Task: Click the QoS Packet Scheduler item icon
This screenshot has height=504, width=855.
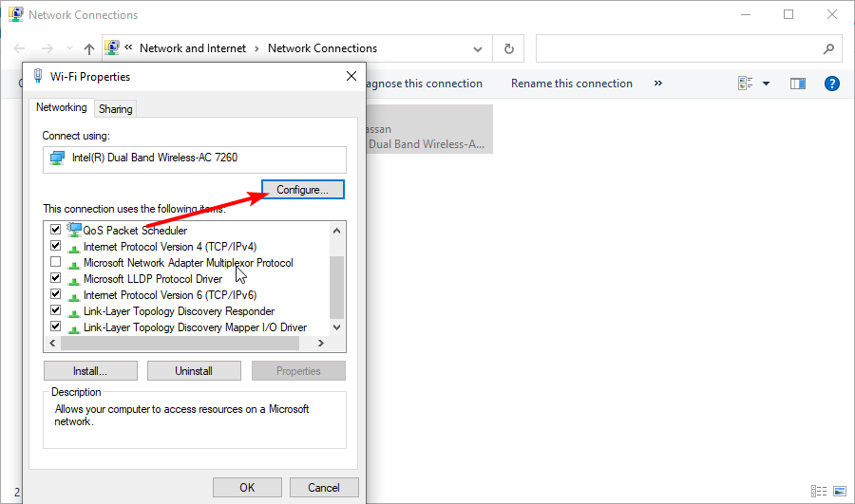Action: pos(73,230)
